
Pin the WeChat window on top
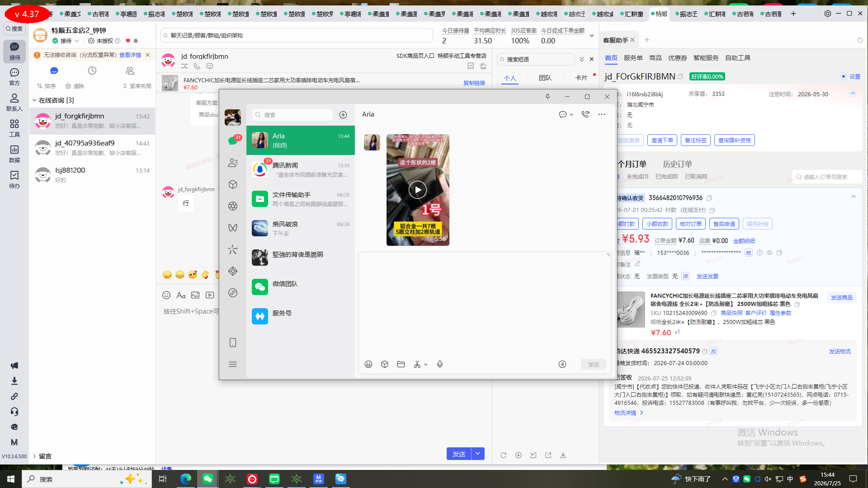click(547, 97)
